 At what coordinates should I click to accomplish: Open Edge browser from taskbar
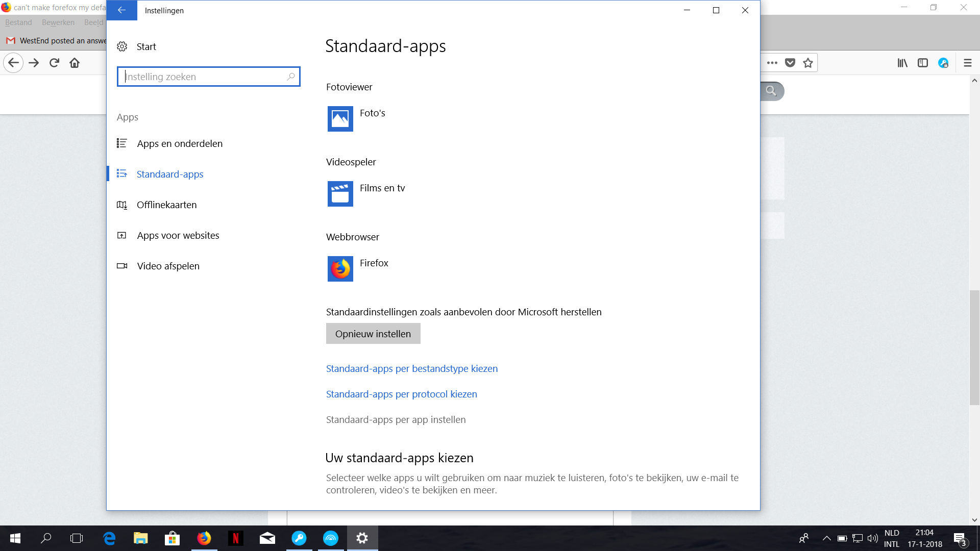click(109, 538)
